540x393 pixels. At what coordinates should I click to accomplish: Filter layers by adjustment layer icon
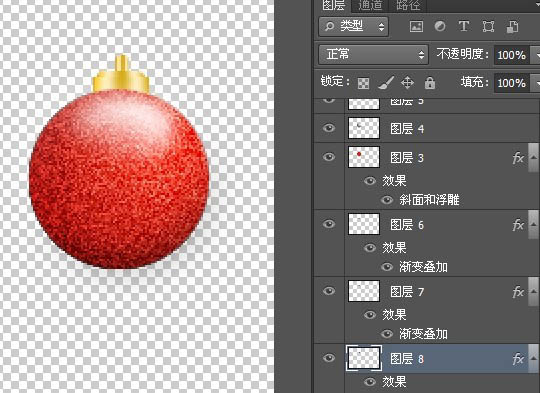(x=440, y=26)
